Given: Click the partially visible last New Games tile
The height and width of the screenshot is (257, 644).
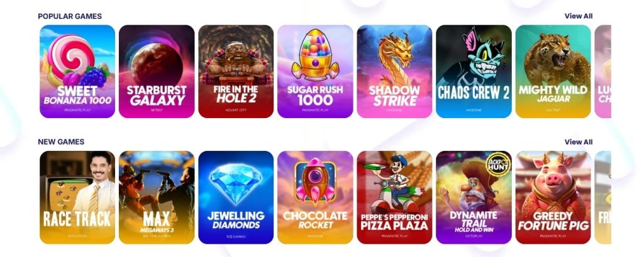Looking at the screenshot, I should (603, 197).
